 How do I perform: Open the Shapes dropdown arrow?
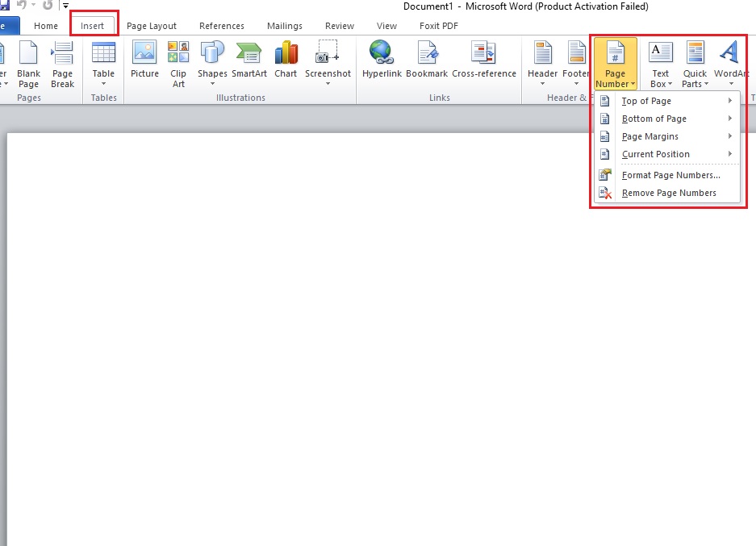[x=212, y=84]
